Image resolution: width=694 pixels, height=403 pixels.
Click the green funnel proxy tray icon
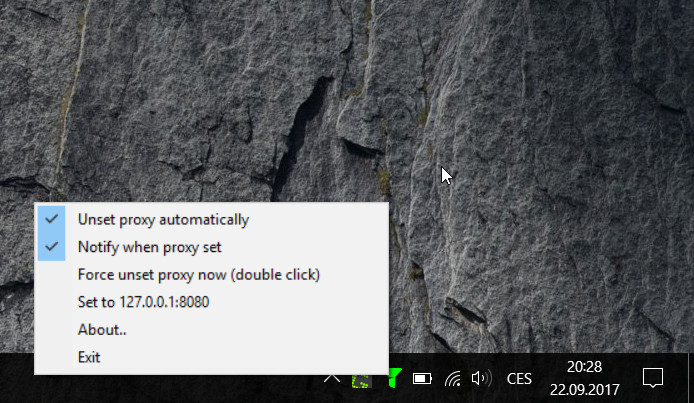[x=393, y=379]
